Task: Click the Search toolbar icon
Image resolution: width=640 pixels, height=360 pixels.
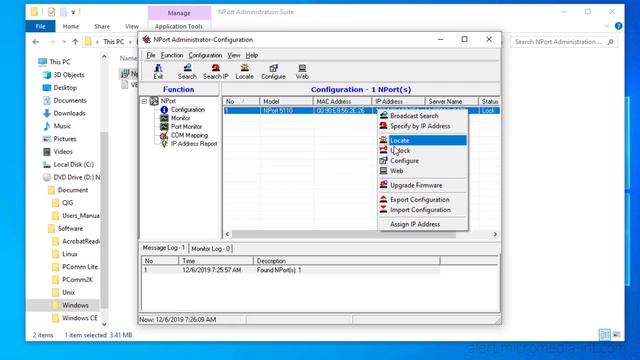Action: pos(187,71)
